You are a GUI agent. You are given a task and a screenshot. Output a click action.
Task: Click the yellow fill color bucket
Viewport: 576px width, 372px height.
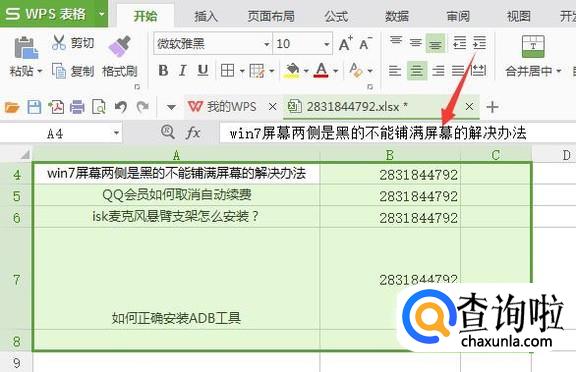tap(292, 70)
